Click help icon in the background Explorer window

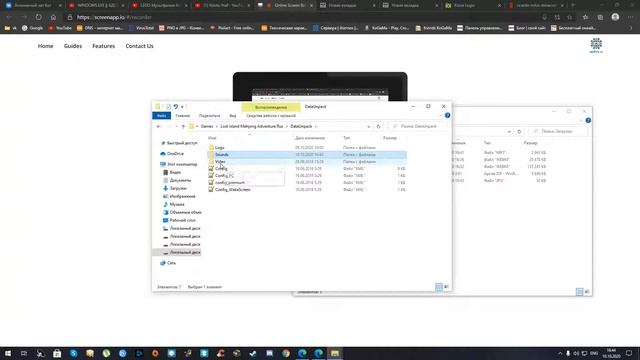[588, 120]
